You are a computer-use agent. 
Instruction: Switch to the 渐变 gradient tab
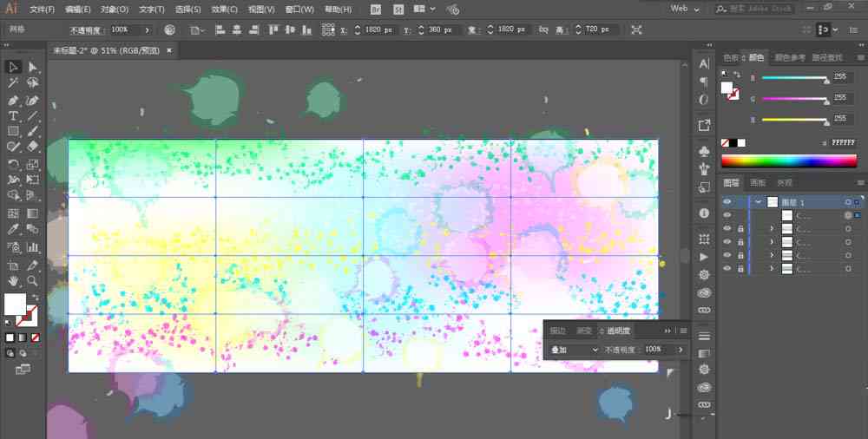click(x=584, y=331)
